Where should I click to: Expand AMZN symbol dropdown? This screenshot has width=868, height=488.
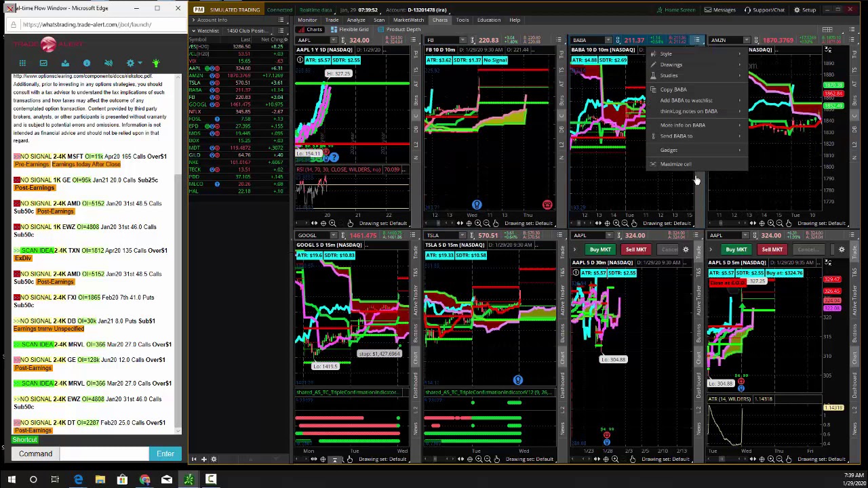(x=747, y=40)
